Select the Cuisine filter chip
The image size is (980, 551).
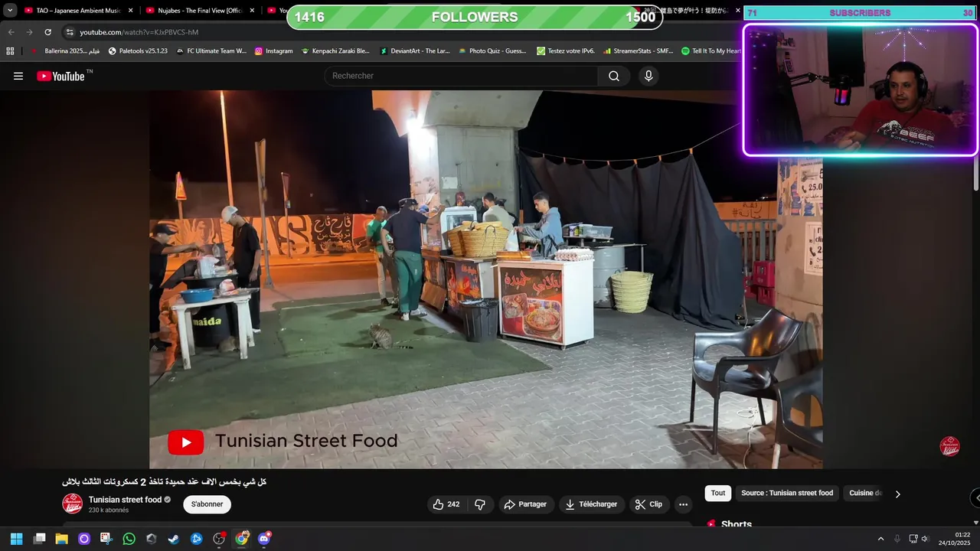[x=865, y=494]
